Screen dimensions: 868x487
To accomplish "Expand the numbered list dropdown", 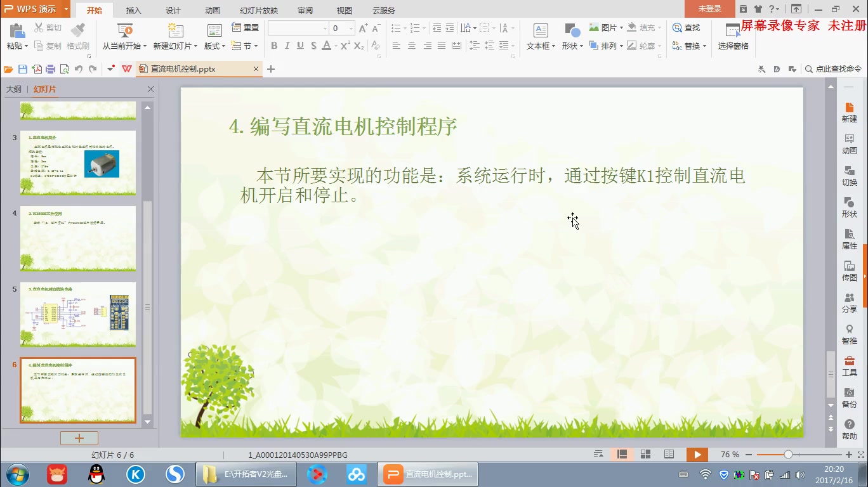I will tap(423, 28).
